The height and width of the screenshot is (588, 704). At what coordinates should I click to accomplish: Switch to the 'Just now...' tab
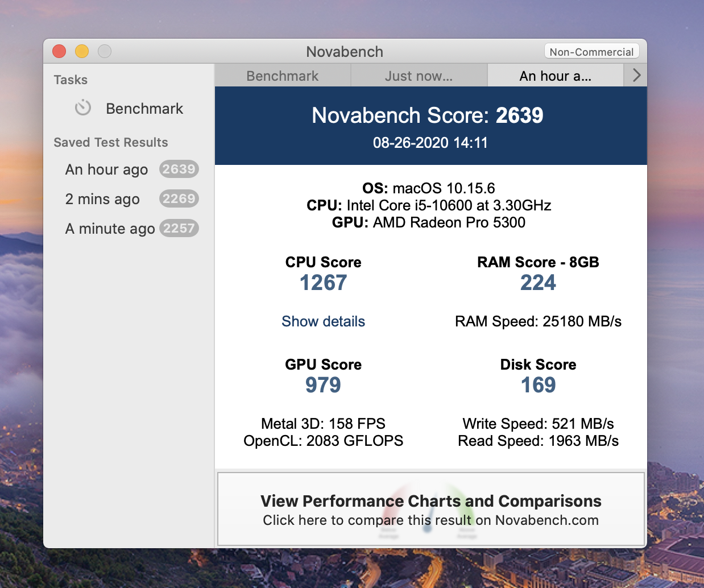[x=419, y=76]
